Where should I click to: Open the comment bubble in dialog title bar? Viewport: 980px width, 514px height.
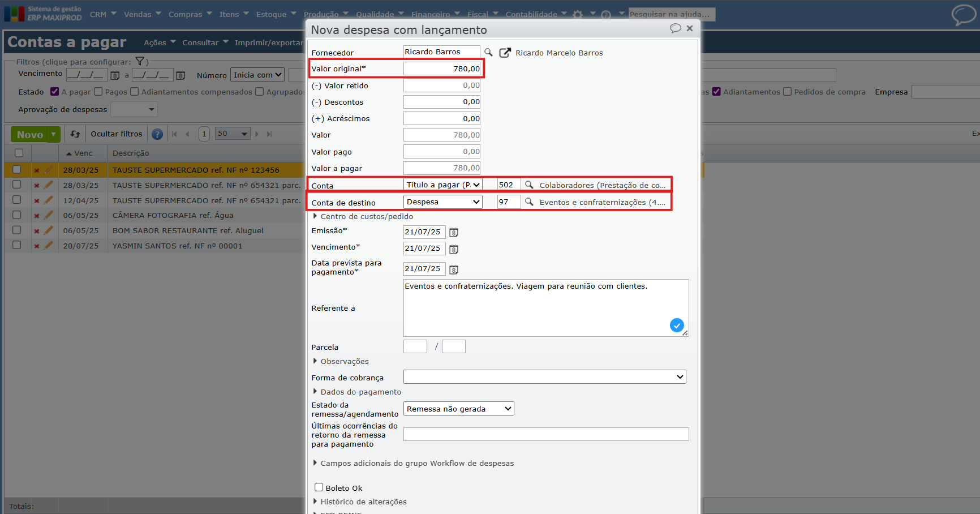pos(675,28)
